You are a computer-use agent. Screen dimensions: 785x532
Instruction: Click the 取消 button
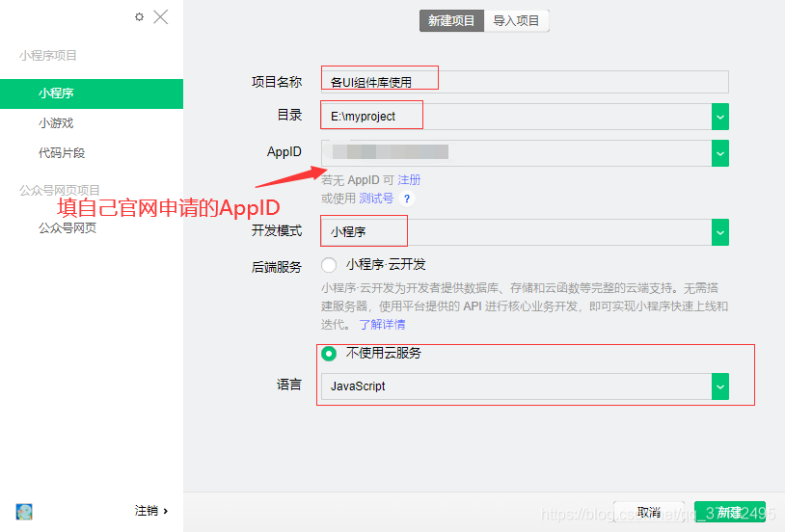coord(649,513)
